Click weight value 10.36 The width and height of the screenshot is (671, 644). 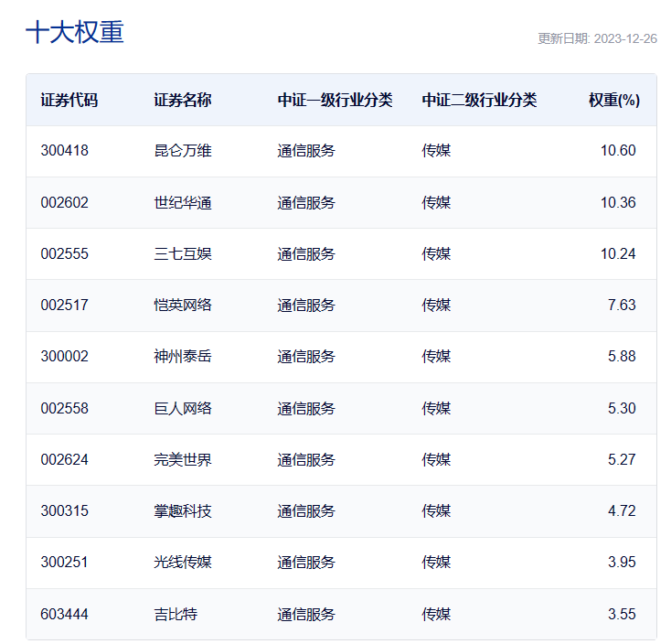click(618, 202)
